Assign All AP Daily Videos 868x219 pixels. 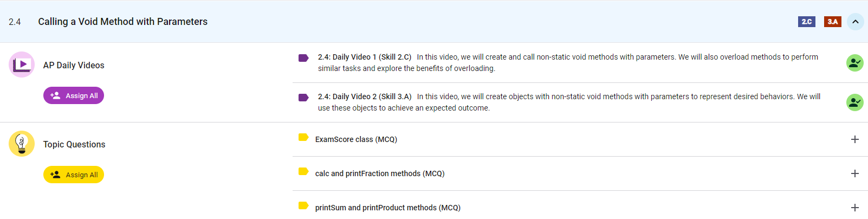click(x=74, y=95)
